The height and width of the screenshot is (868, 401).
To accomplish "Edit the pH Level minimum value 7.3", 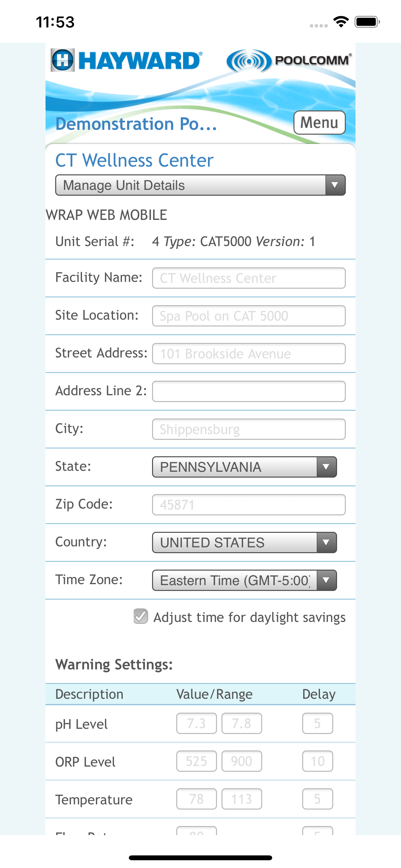I will (x=196, y=723).
